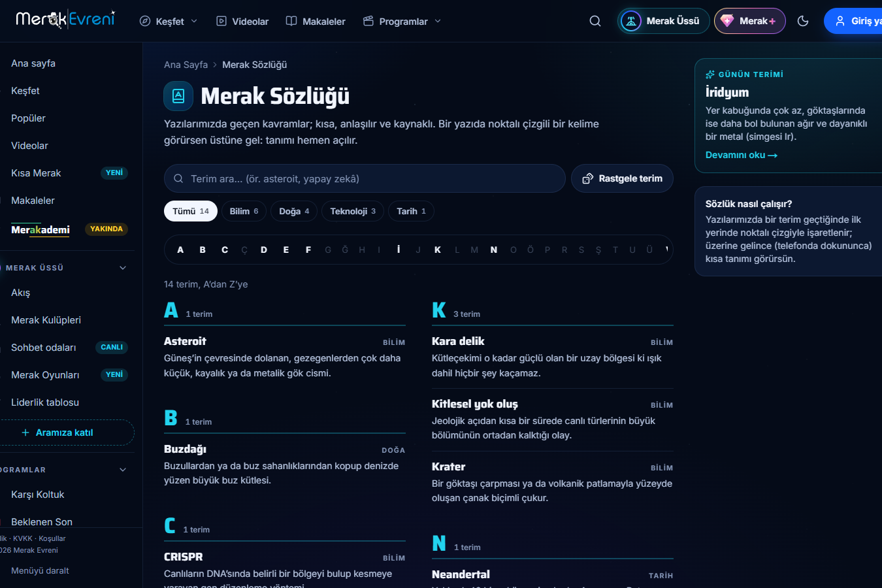This screenshot has width=882, height=588.
Task: Jump to letter İ in alphabet bar
Action: (399, 250)
